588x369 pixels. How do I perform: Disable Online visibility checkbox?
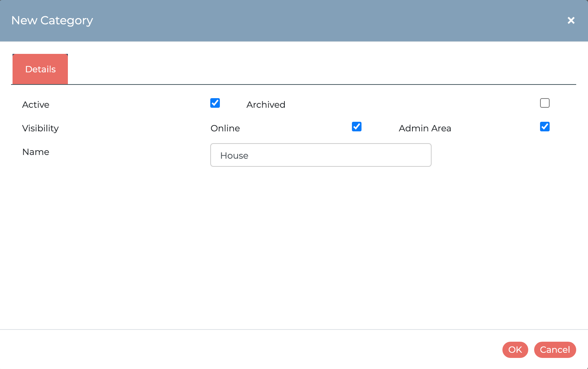click(x=356, y=127)
